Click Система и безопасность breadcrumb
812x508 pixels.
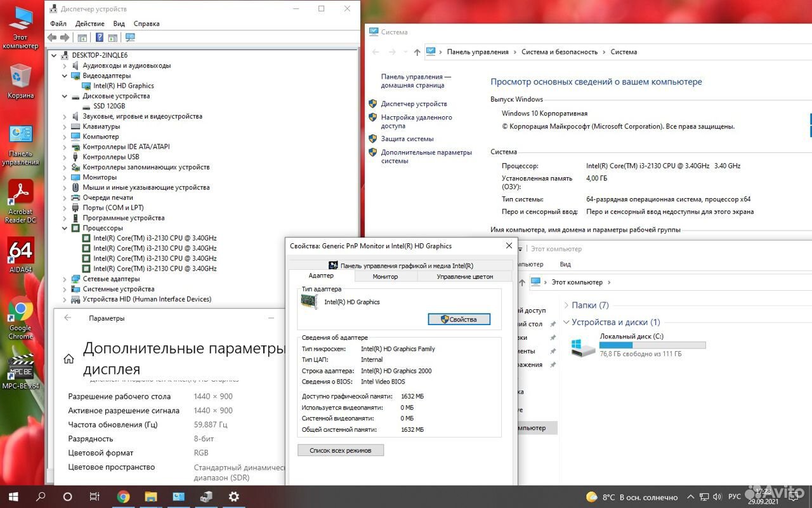[x=560, y=52]
